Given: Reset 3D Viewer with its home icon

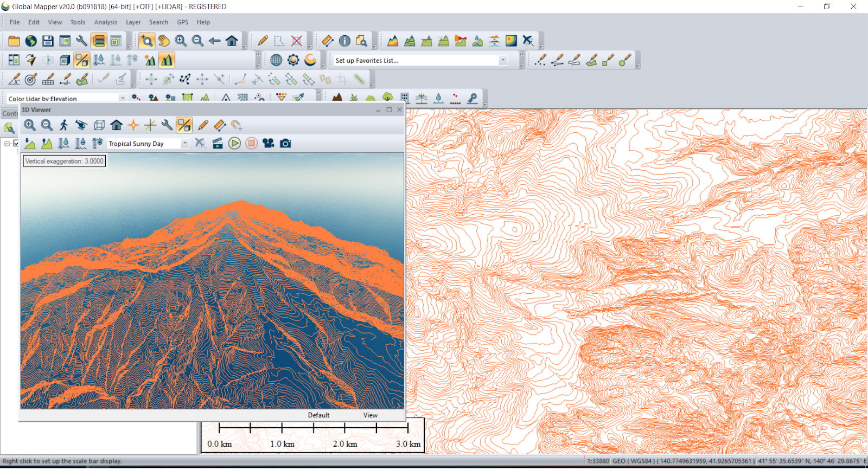Looking at the screenshot, I should pos(116,125).
